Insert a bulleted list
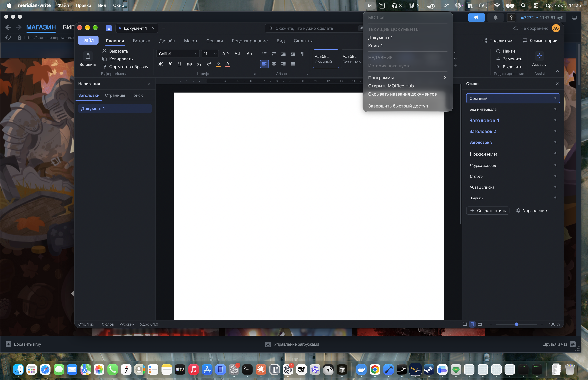Image resolution: width=588 pixels, height=380 pixels. click(264, 54)
